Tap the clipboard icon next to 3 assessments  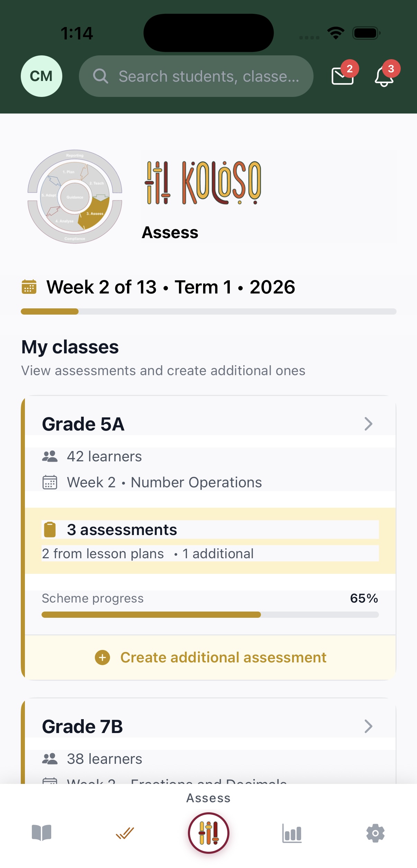pyautogui.click(x=51, y=528)
